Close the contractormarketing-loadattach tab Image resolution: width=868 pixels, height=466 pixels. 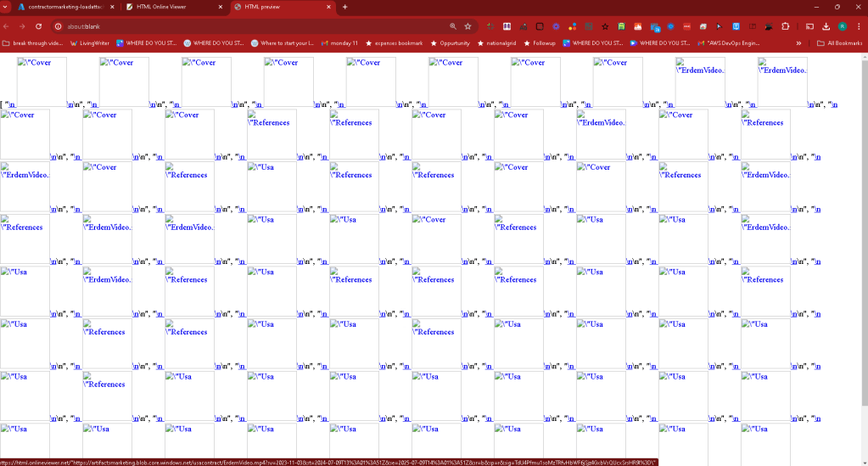(112, 7)
